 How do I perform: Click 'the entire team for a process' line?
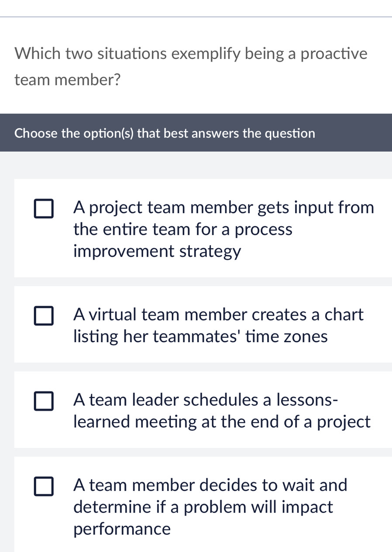click(183, 229)
